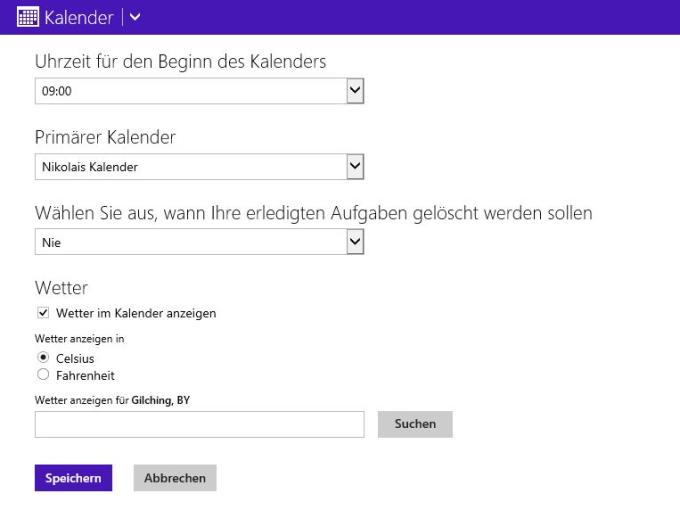Select the Celsius radio button

(x=43, y=357)
